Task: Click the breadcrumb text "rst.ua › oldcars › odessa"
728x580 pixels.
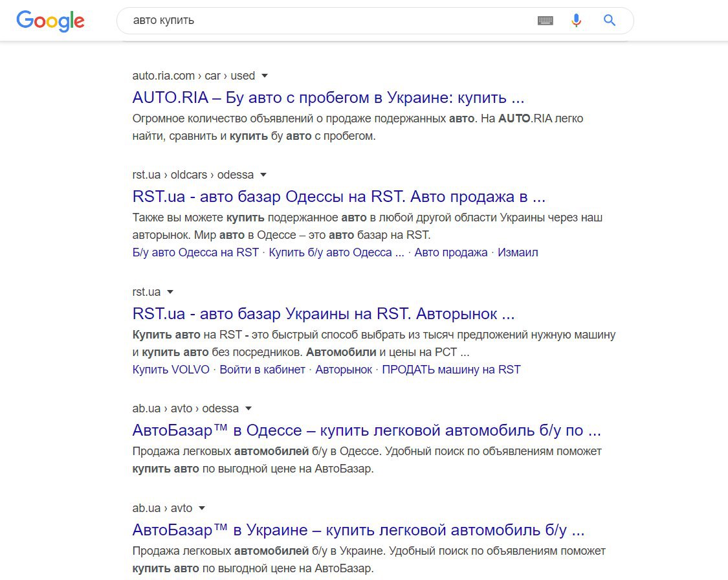Action: click(193, 175)
